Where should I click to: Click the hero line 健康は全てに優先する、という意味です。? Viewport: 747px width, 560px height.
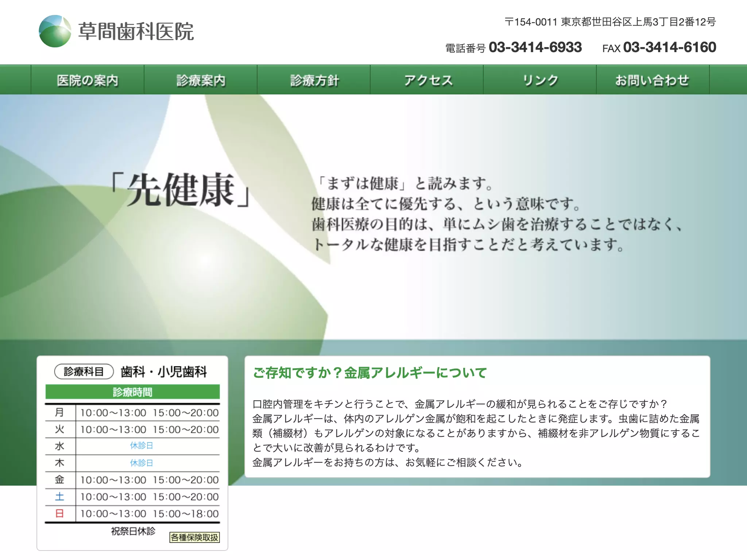click(446, 203)
